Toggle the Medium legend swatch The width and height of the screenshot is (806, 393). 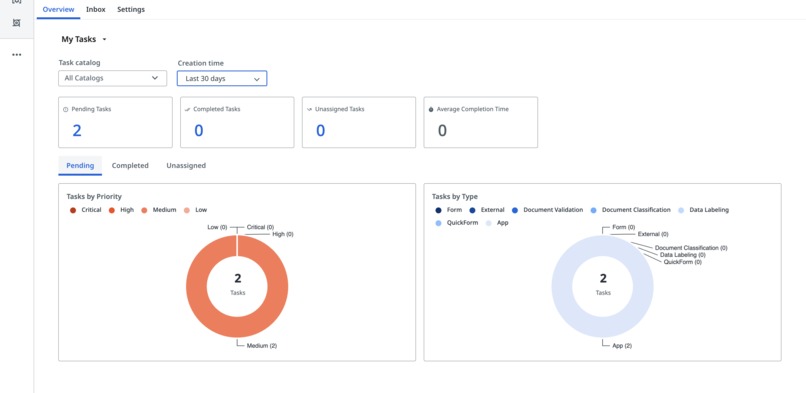(x=144, y=210)
